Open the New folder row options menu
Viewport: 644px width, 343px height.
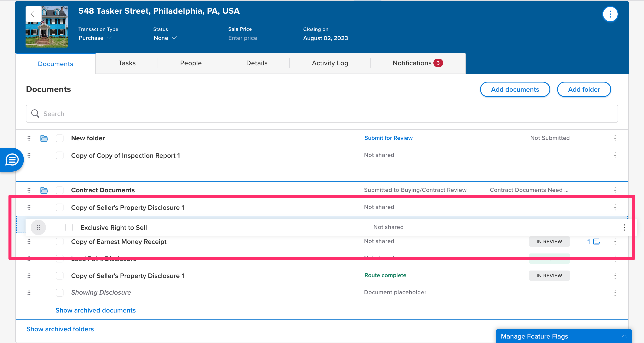pyautogui.click(x=615, y=138)
